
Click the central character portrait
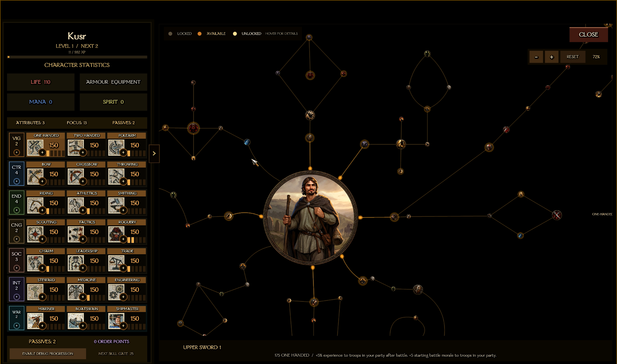[310, 218]
